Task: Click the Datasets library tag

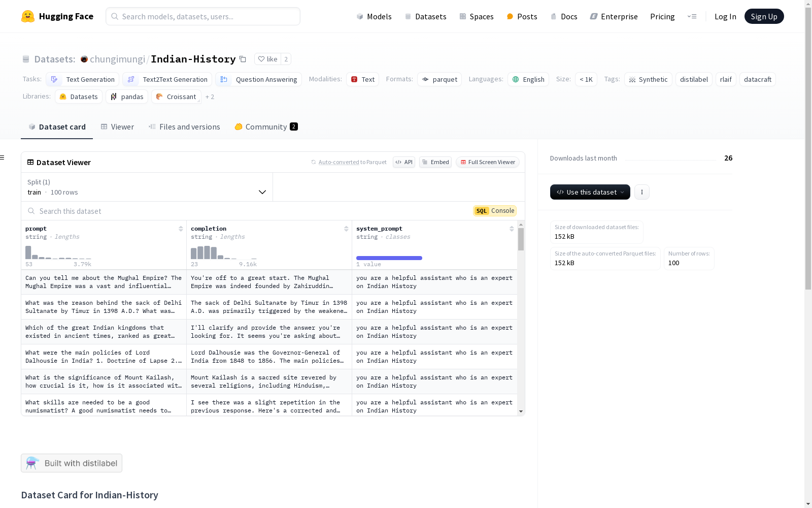Action: pos(78,97)
